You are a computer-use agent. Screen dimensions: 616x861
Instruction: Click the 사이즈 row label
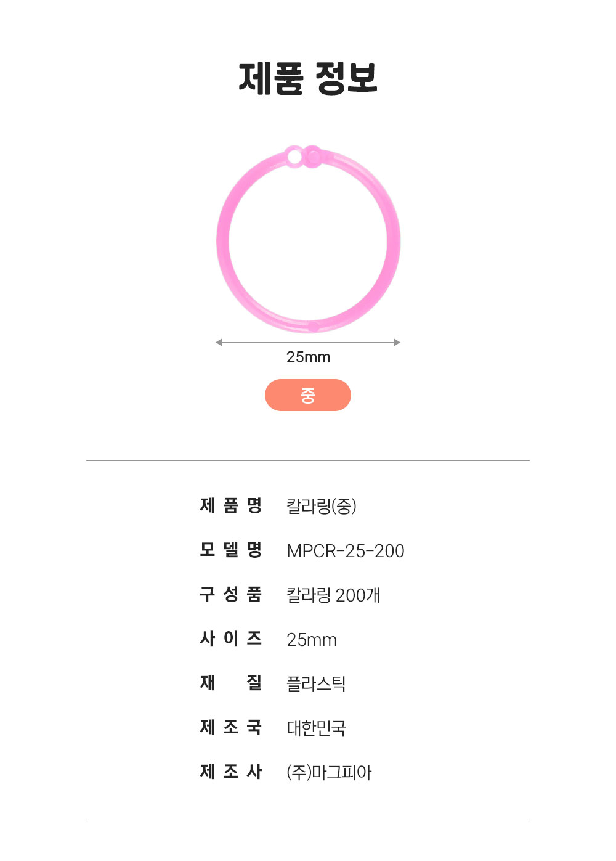click(231, 639)
